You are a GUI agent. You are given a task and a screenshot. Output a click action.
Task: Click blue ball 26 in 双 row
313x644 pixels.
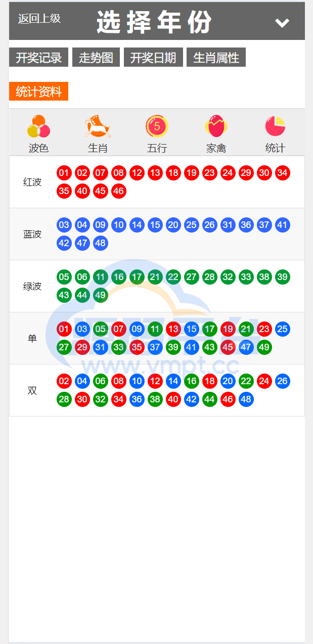point(283,381)
